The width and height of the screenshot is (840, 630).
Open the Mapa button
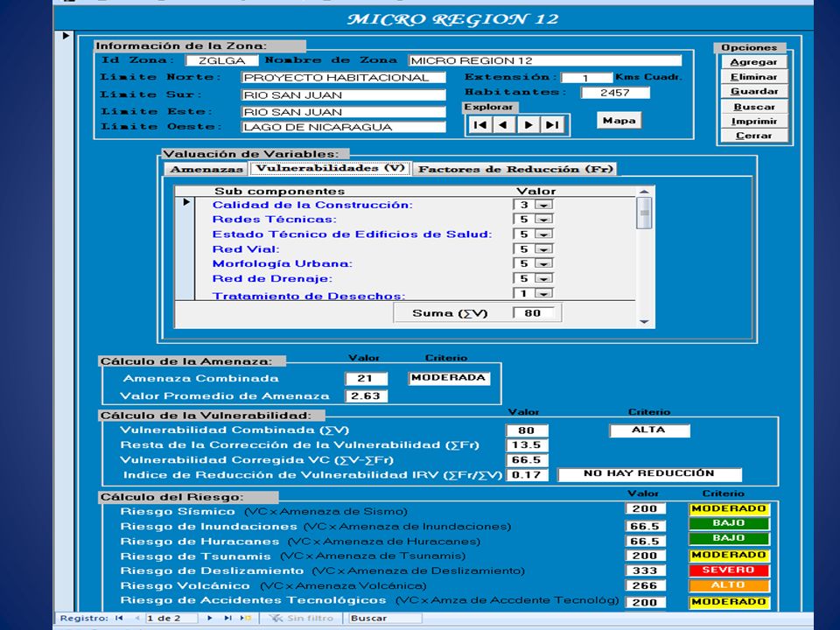(x=619, y=121)
